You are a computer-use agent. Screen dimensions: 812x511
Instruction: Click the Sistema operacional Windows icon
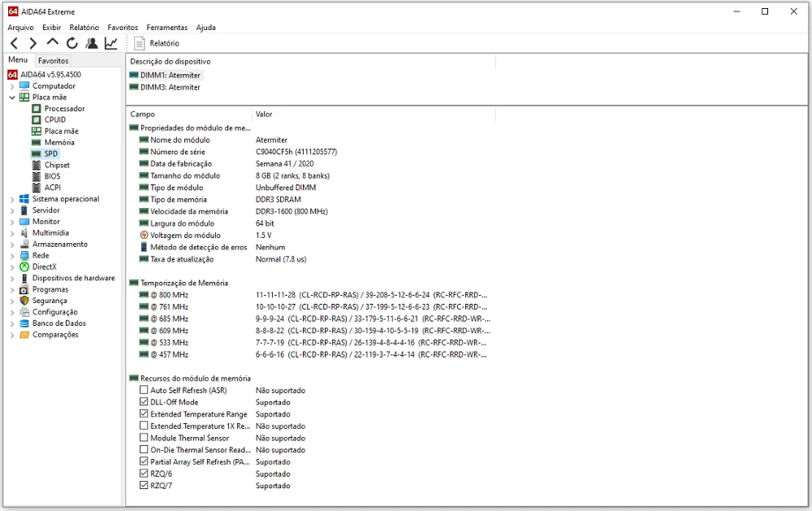click(x=24, y=199)
